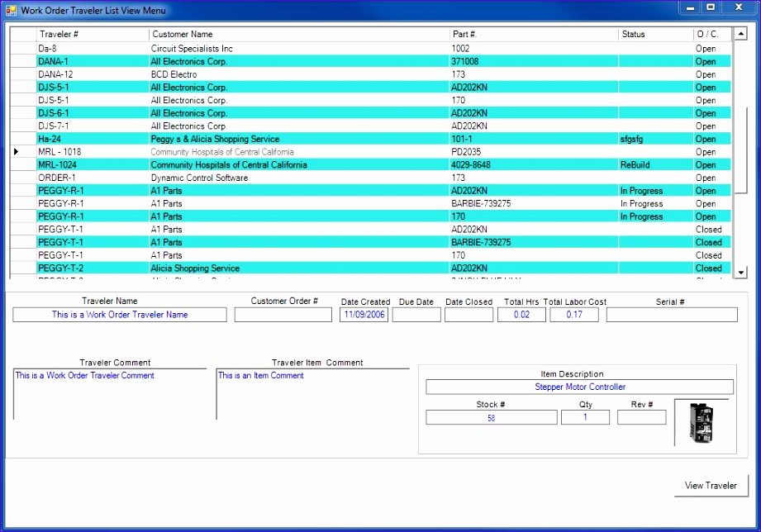
Task: Select the PEGGY-T-2 traveler cell
Action: (x=93, y=268)
